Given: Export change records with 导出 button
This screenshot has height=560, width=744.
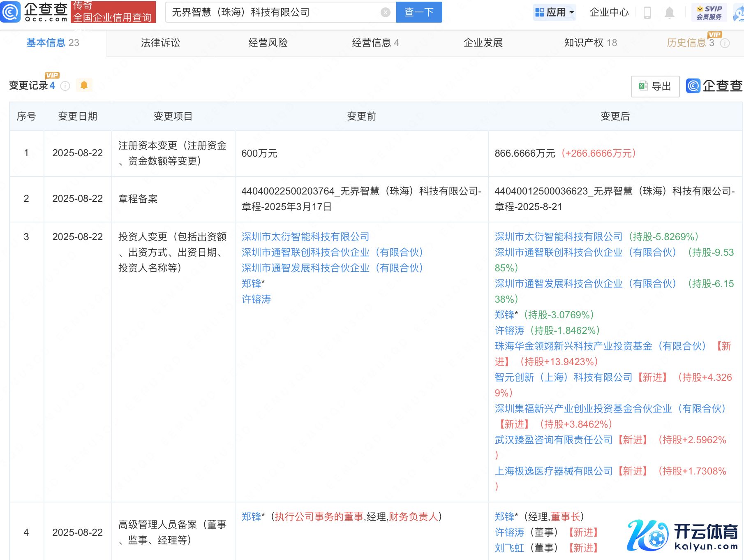Looking at the screenshot, I should point(655,86).
